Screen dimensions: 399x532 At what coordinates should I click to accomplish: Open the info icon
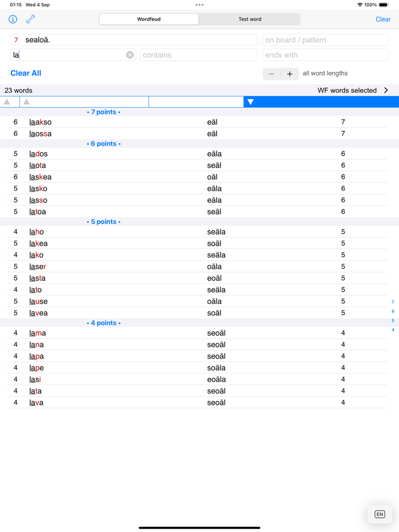13,19
